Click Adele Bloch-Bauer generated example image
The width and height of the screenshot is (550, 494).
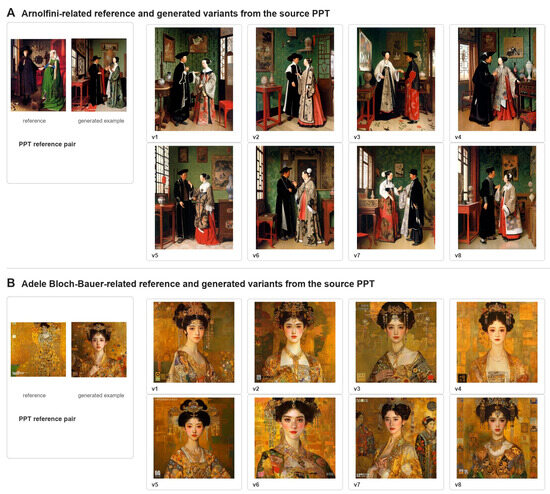tap(99, 349)
